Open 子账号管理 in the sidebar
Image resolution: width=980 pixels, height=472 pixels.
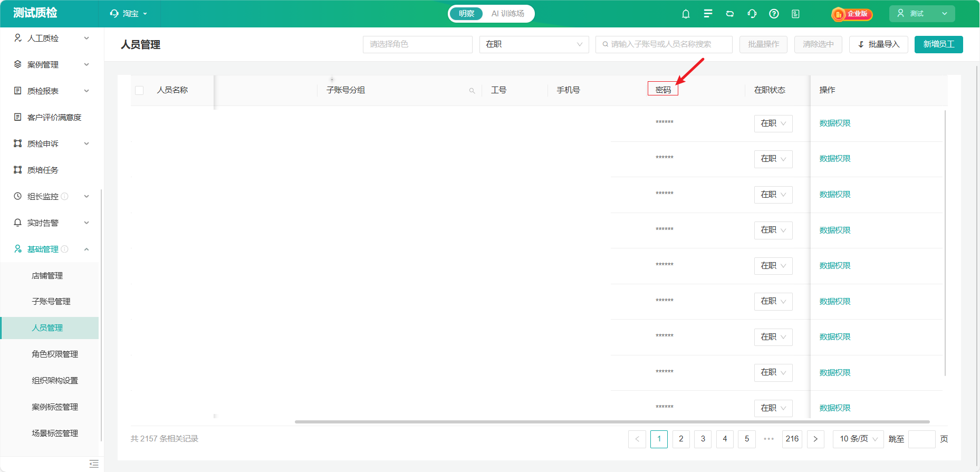tap(51, 301)
